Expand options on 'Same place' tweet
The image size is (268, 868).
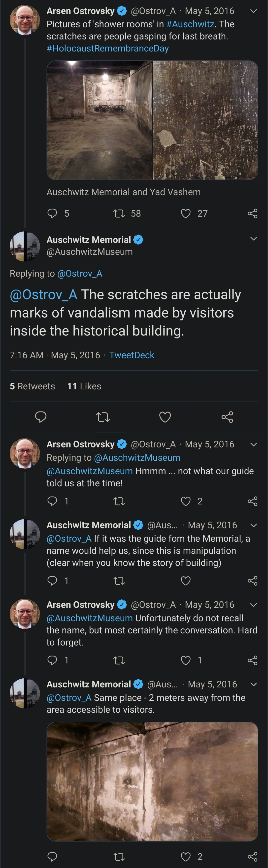pos(254,684)
